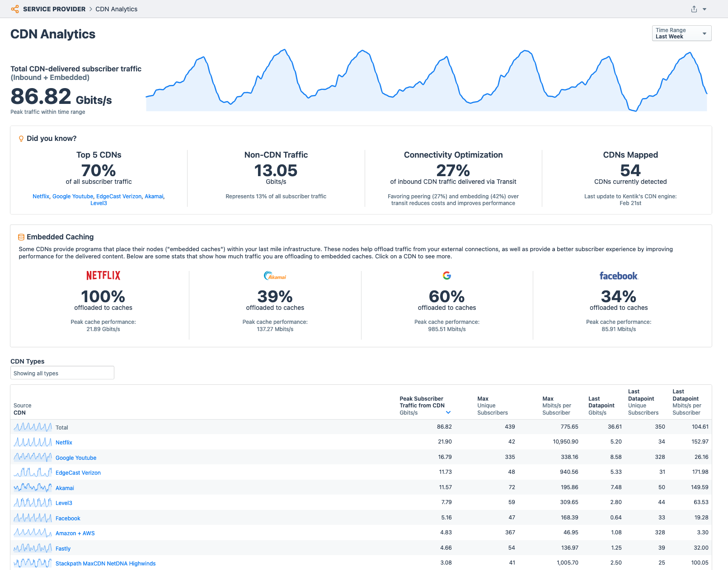This screenshot has height=570, width=728.
Task: Click the share export icon
Action: coord(694,9)
